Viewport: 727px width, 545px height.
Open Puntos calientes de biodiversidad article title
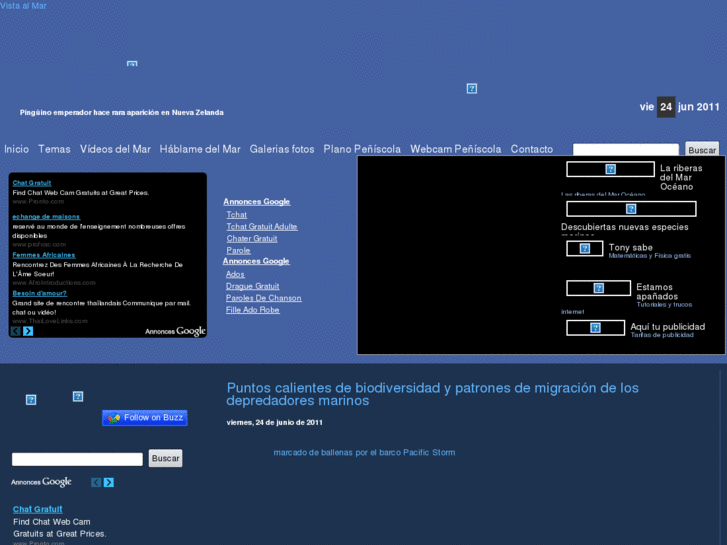click(x=433, y=394)
